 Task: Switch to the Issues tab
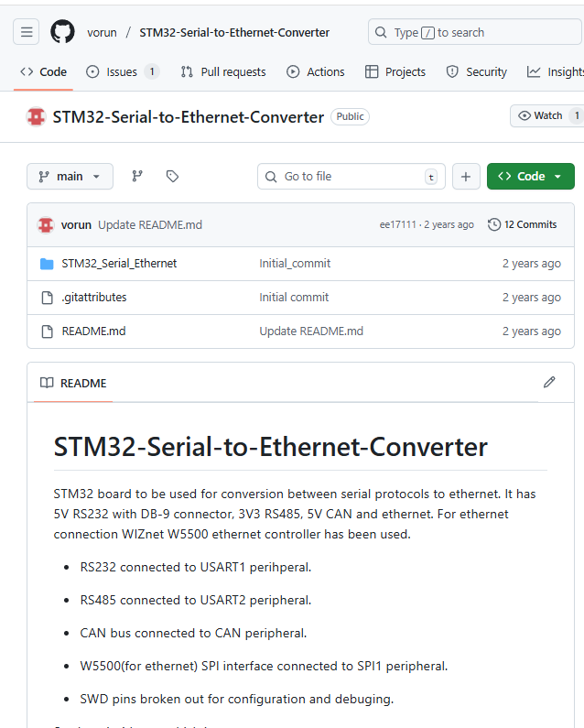click(122, 71)
